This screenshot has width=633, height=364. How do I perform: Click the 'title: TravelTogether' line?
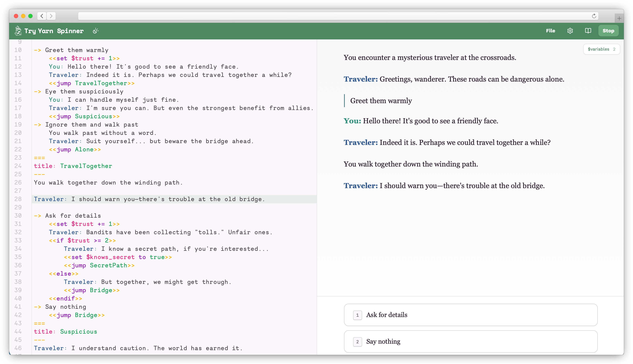(73, 166)
